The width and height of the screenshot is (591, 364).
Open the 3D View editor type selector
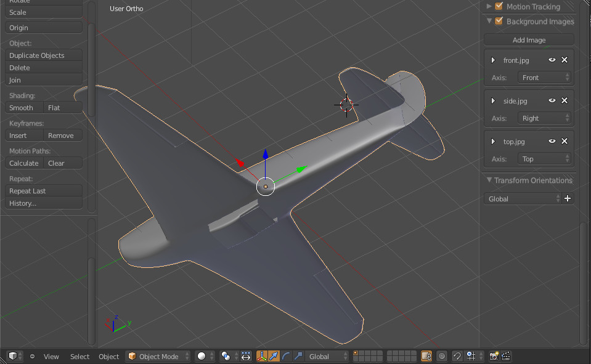15,356
